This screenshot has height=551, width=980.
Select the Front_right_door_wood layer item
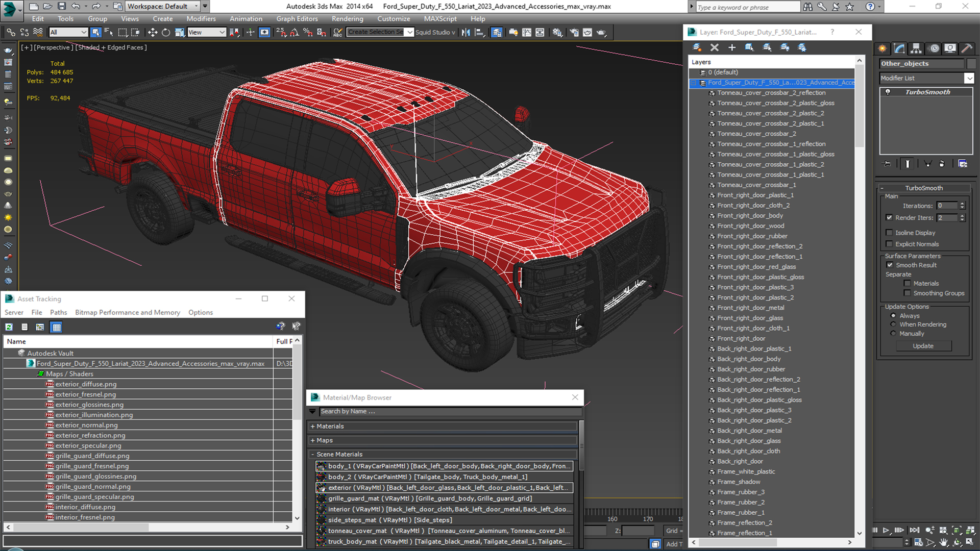tap(750, 226)
